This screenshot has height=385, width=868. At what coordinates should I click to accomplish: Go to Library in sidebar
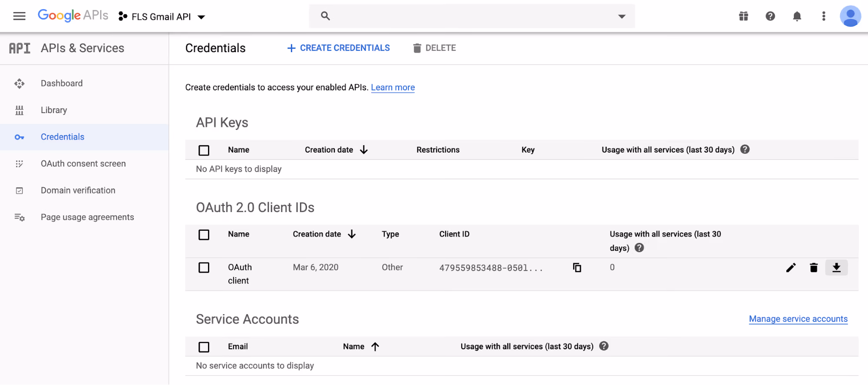click(x=84, y=110)
